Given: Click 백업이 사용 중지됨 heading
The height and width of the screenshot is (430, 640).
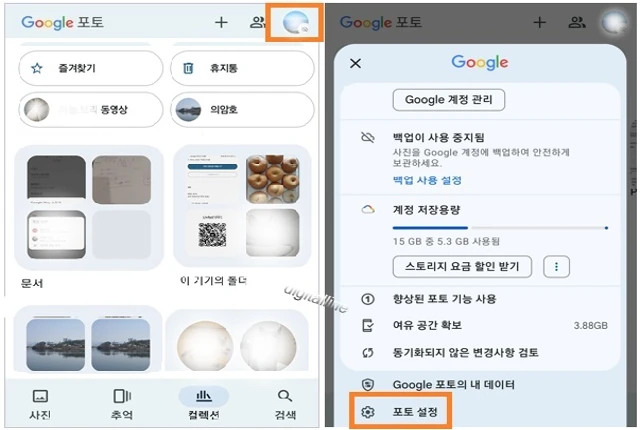Looking at the screenshot, I should 438,137.
